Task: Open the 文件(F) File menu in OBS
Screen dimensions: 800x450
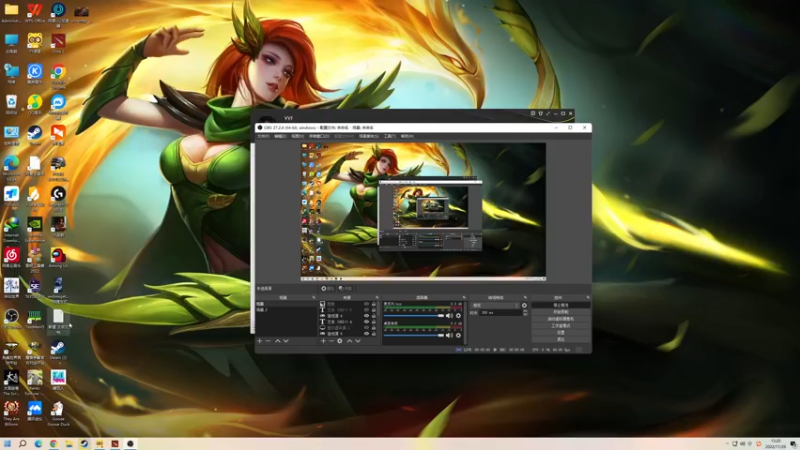Action: (263, 136)
